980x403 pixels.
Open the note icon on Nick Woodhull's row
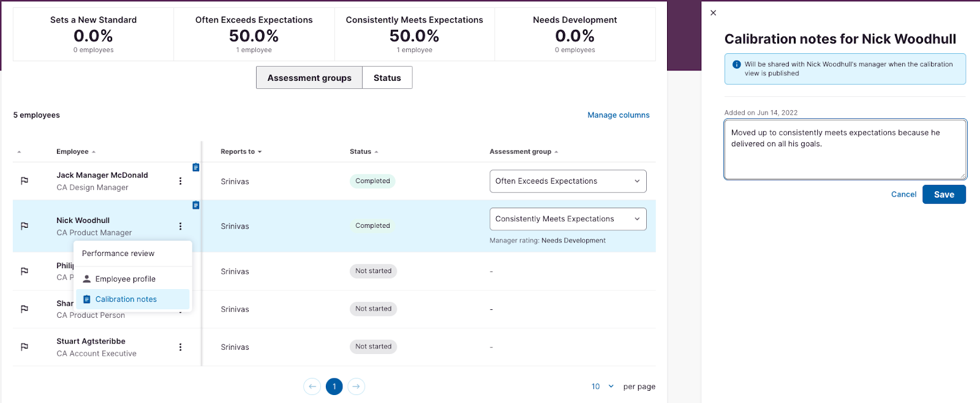196,205
